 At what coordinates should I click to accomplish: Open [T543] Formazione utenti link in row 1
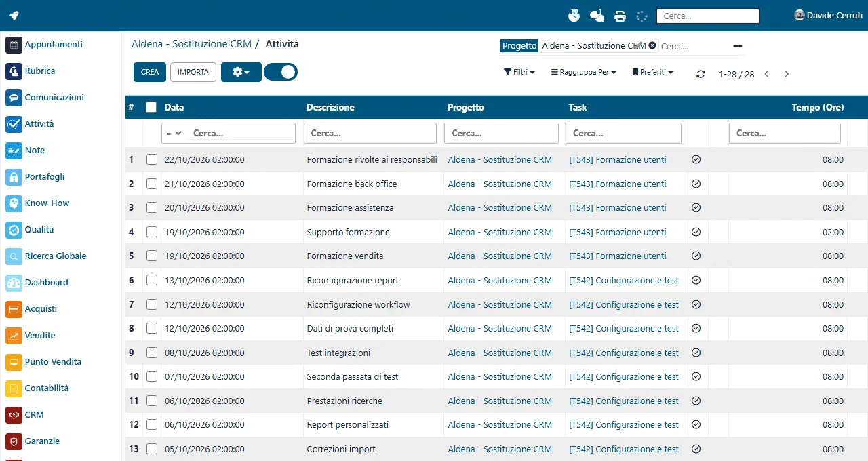point(618,160)
